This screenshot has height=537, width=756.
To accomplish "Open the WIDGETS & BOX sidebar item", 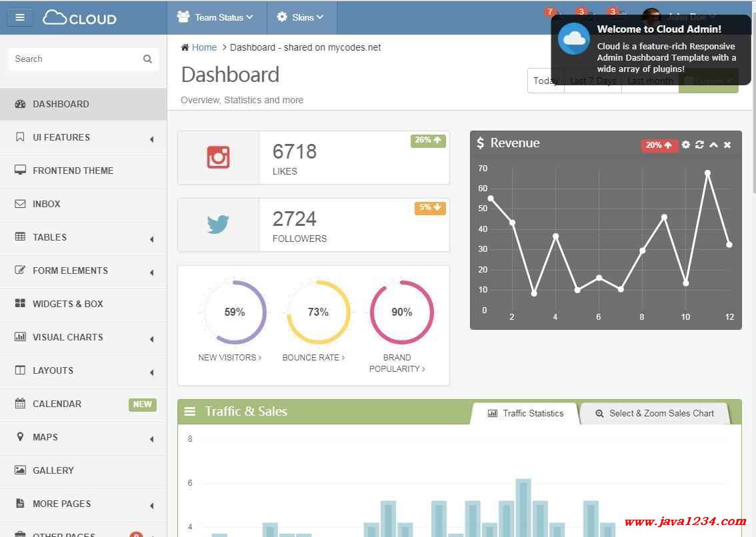I will [83, 303].
